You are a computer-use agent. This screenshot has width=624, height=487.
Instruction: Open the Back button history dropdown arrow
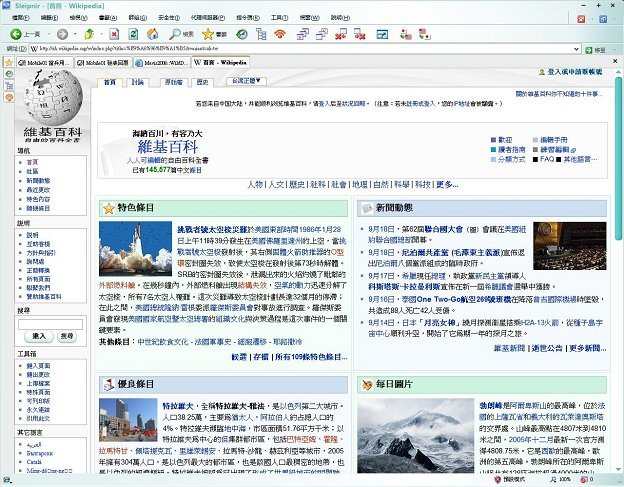49,35
